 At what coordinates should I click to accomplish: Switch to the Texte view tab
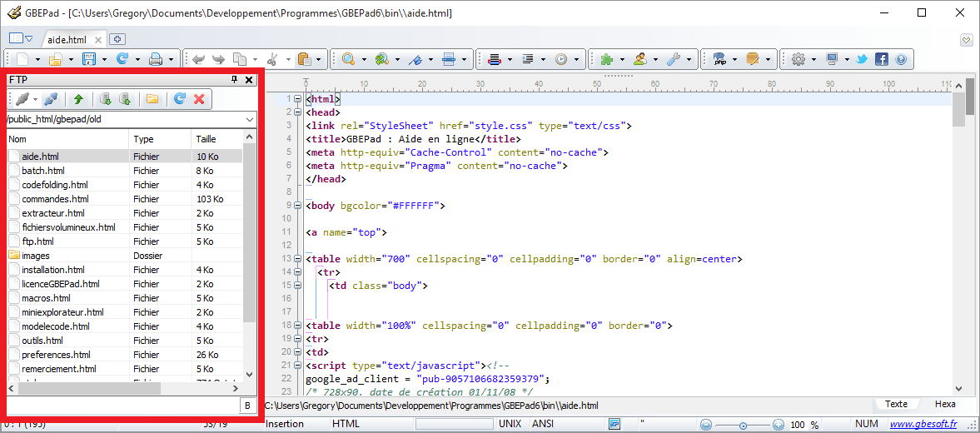[896, 404]
